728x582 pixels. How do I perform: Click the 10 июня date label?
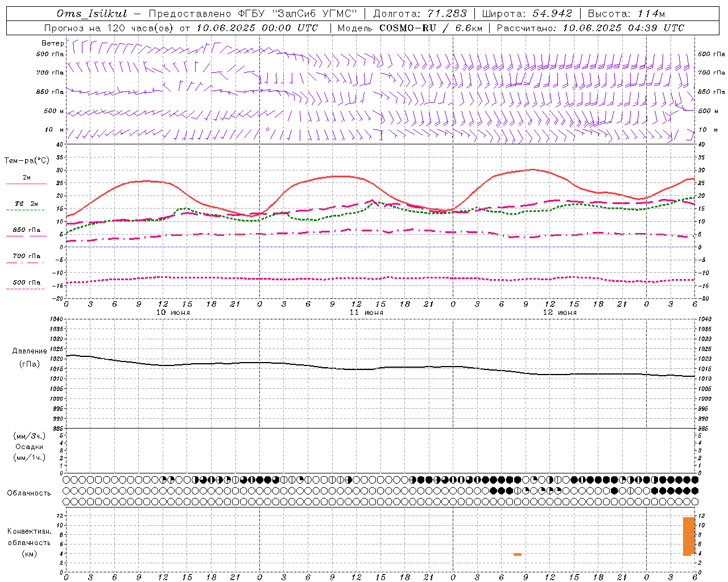173,313
